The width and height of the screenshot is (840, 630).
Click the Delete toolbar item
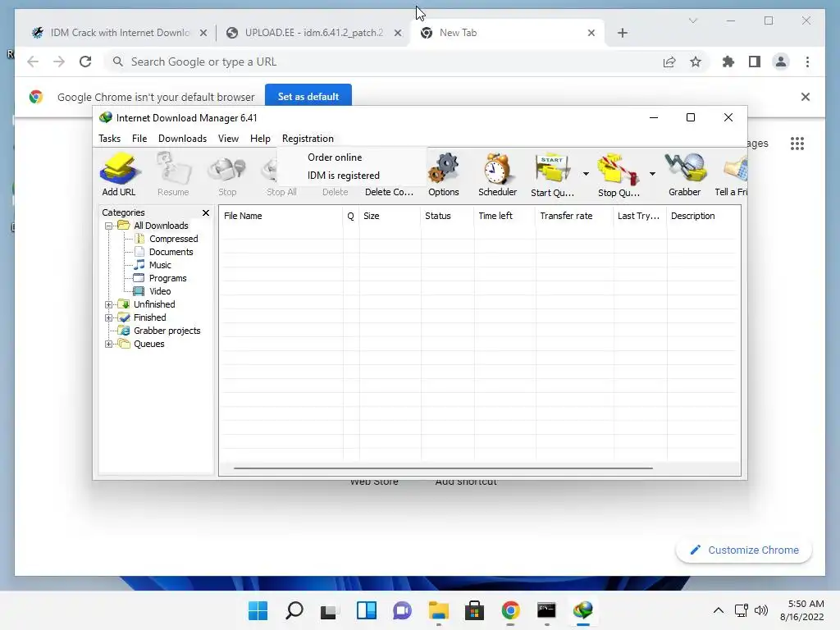point(335,192)
